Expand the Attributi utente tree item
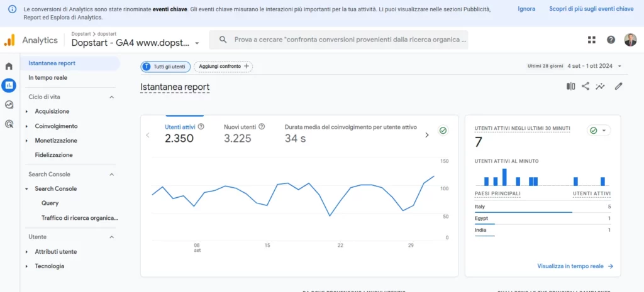This screenshot has height=292, width=644. 26,252
